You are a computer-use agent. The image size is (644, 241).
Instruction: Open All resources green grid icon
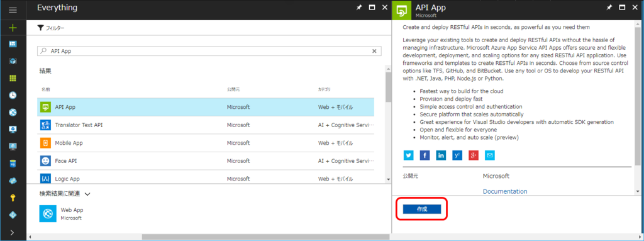13,78
